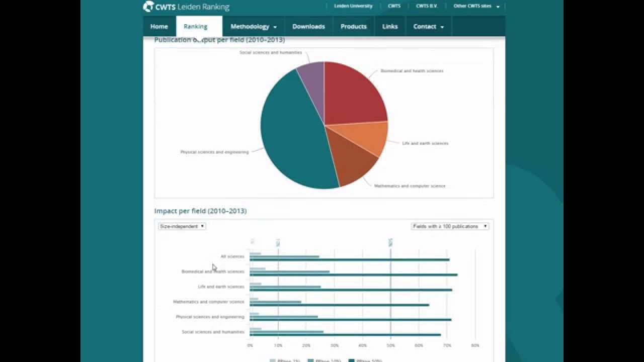Click the 'Impact per field (2010–2013)' heading
The width and height of the screenshot is (644, 362).
pos(200,211)
